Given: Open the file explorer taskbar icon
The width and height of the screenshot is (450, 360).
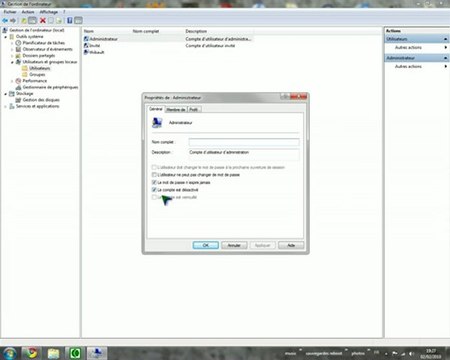Looking at the screenshot, I should coord(53,353).
